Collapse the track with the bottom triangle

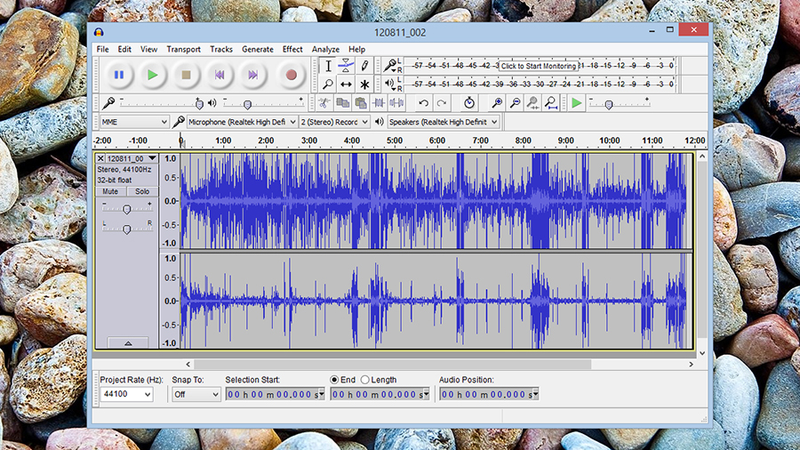(128, 343)
